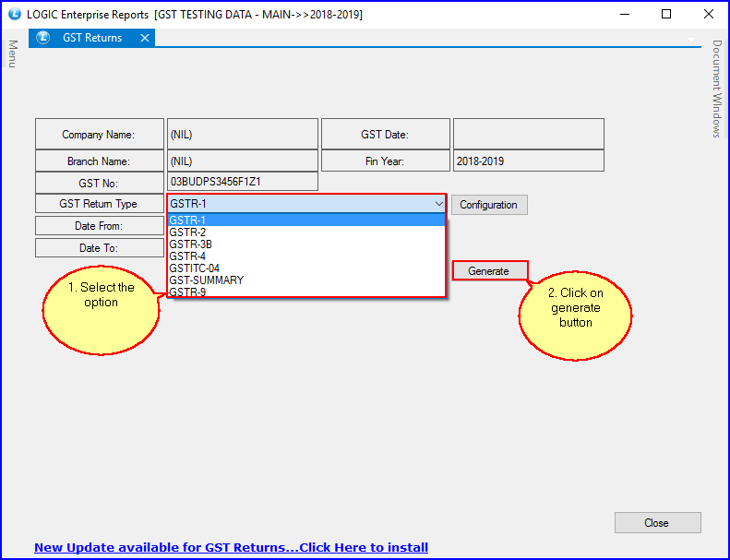This screenshot has width=730, height=560.
Task: Close the GST Returns tab
Action: [145, 38]
